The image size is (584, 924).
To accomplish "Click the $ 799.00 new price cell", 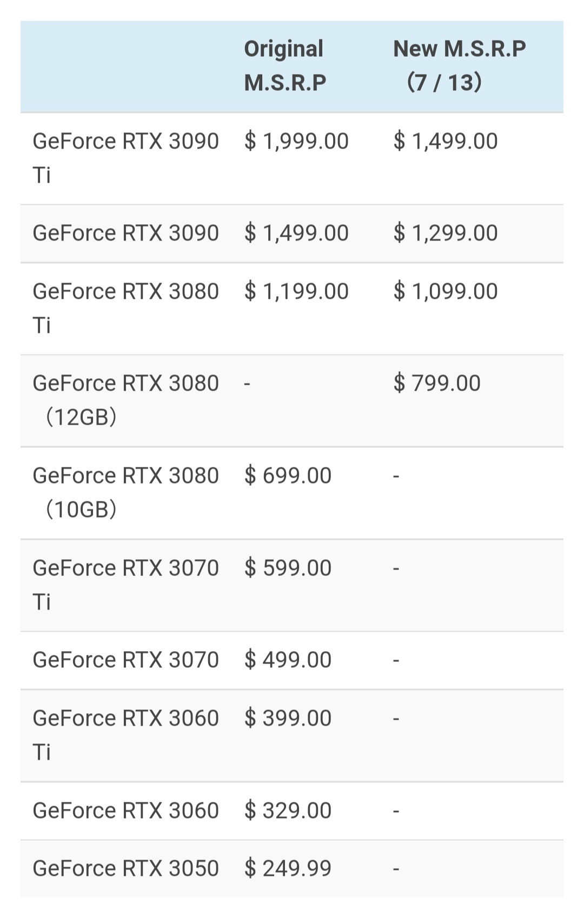I will (x=437, y=383).
